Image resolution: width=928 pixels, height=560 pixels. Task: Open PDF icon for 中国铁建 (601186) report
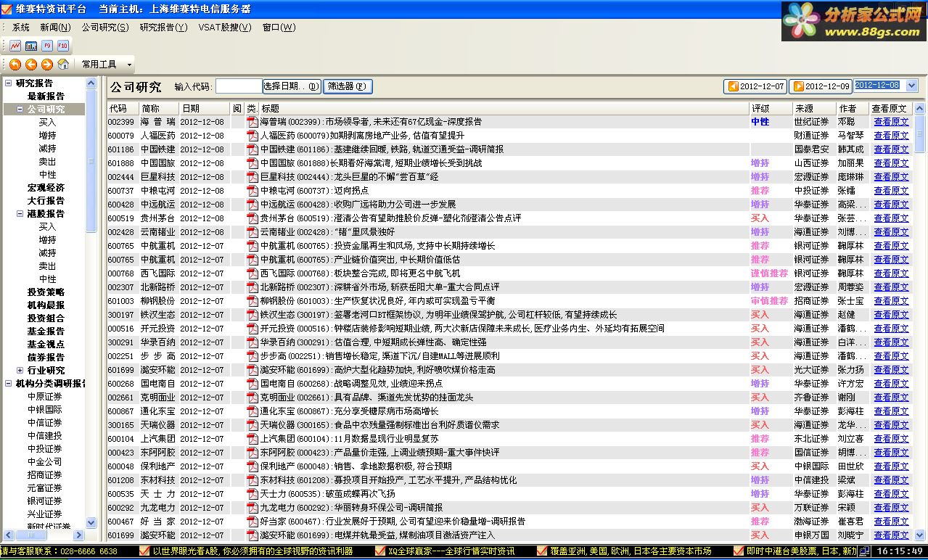tap(252, 149)
